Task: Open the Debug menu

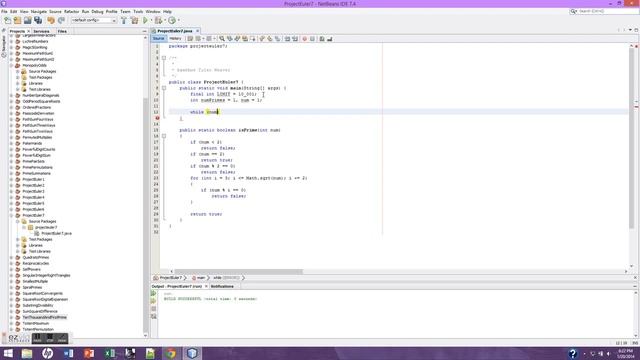Action: click(x=97, y=11)
